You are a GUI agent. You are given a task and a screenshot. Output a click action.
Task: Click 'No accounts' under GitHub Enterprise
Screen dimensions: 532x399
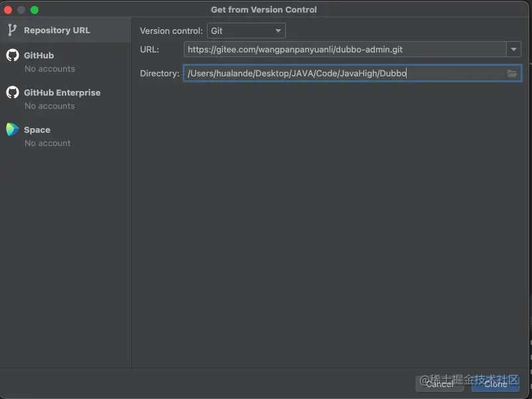[50, 106]
